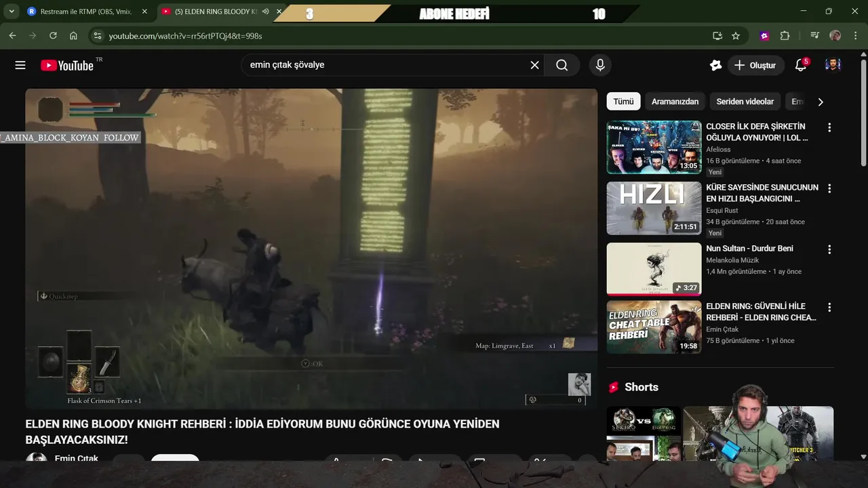Open the Afelioss channel name

tap(718, 150)
